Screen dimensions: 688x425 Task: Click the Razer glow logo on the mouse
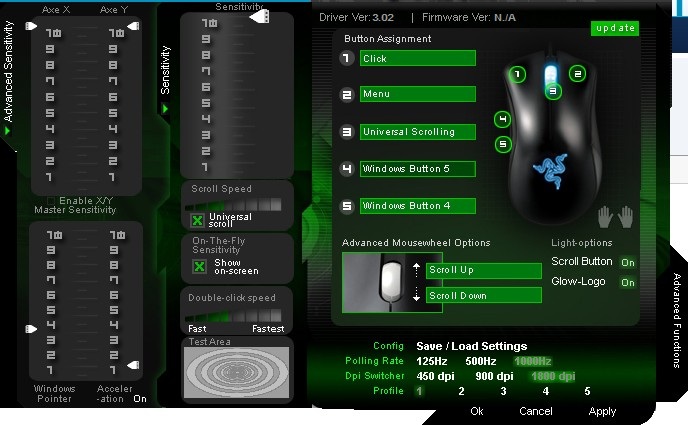551,170
